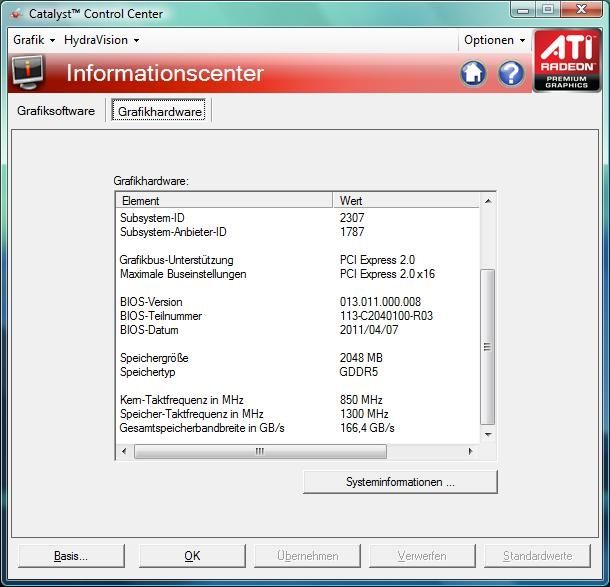Switch to the Grafiksoftware tab
Image resolution: width=610 pixels, height=587 pixels.
click(56, 111)
